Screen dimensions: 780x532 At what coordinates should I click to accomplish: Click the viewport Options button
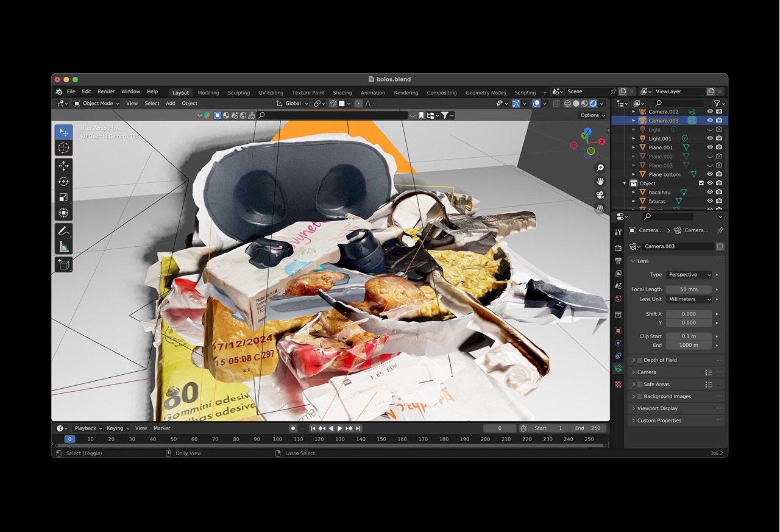point(592,115)
